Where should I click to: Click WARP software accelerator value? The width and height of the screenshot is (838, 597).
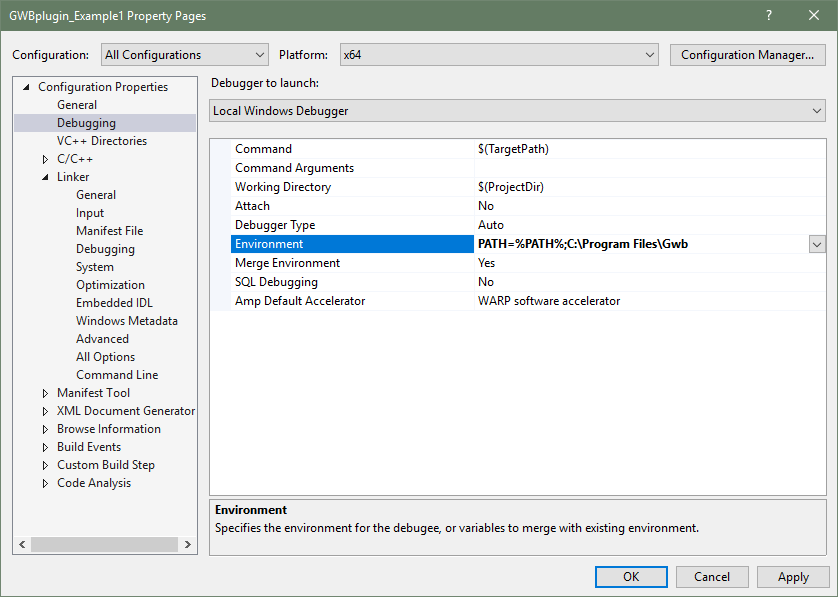[549, 301]
